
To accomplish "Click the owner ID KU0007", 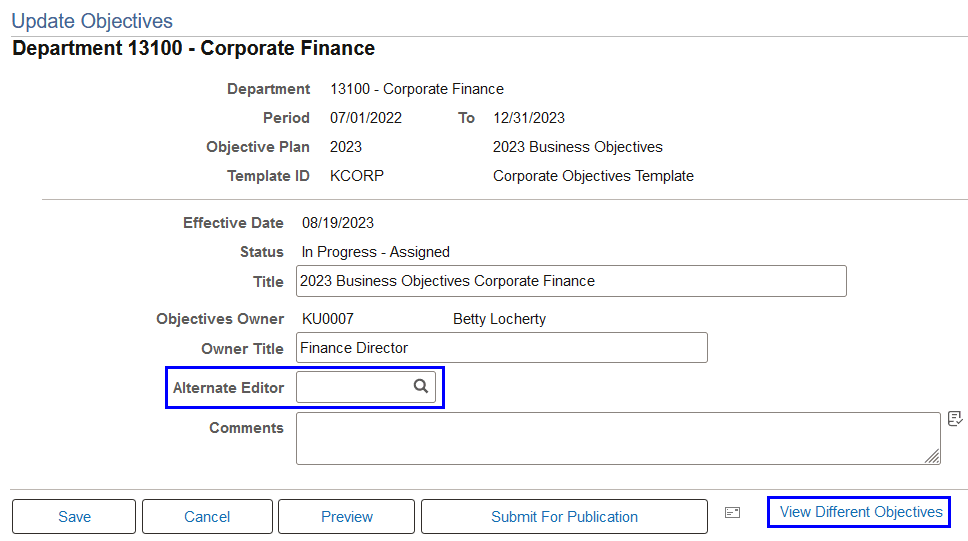I will click(328, 319).
